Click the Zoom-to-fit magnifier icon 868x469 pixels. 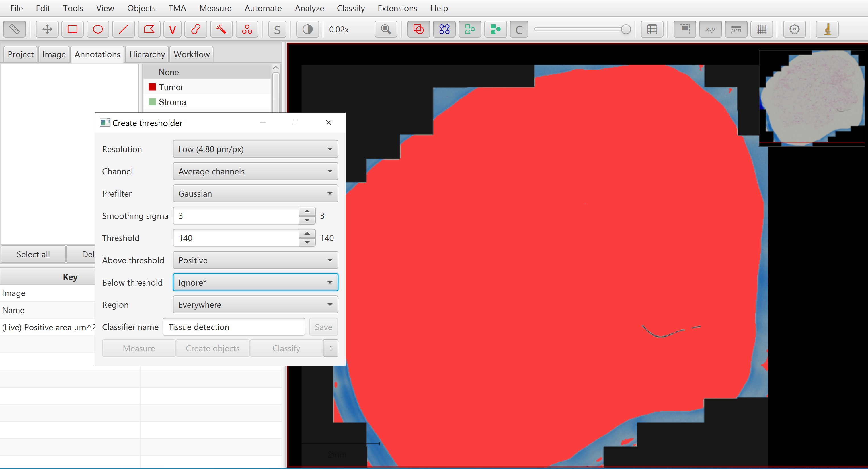coord(386,29)
